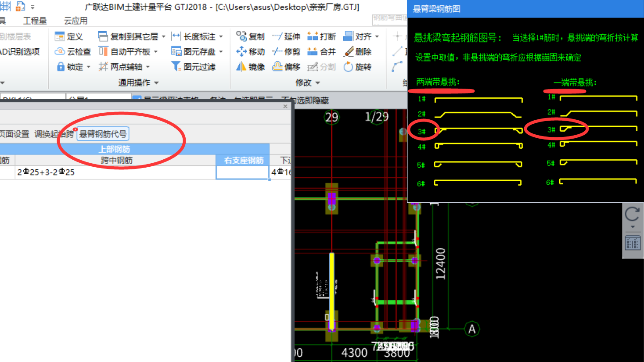Open 对齐 dropdown arrow
The width and height of the screenshot is (644, 362).
pos(377,36)
